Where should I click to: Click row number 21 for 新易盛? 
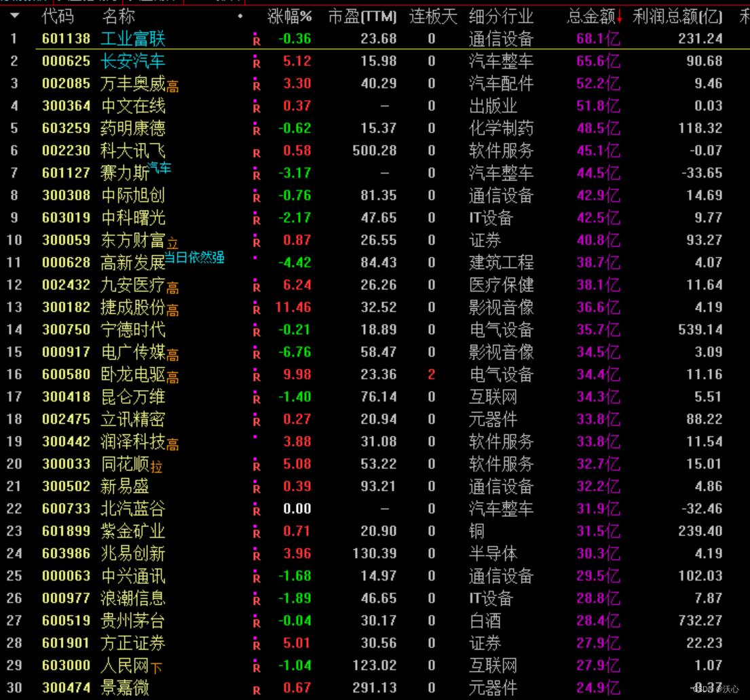point(14,486)
